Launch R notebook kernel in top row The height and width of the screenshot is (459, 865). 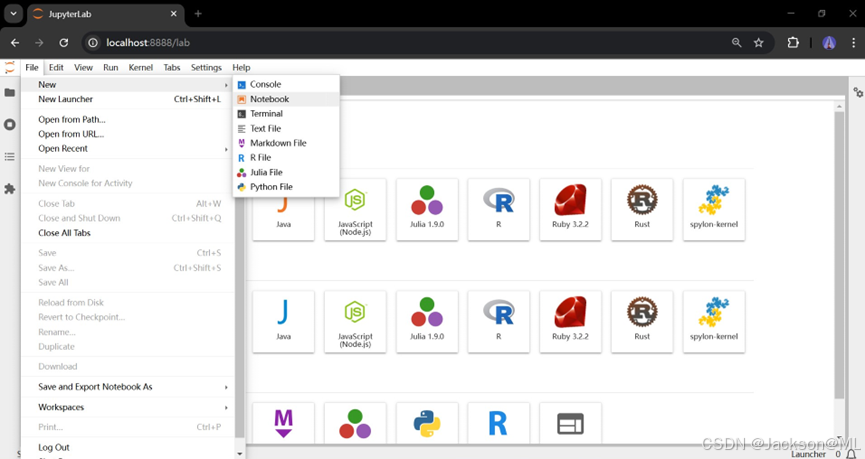coord(499,209)
